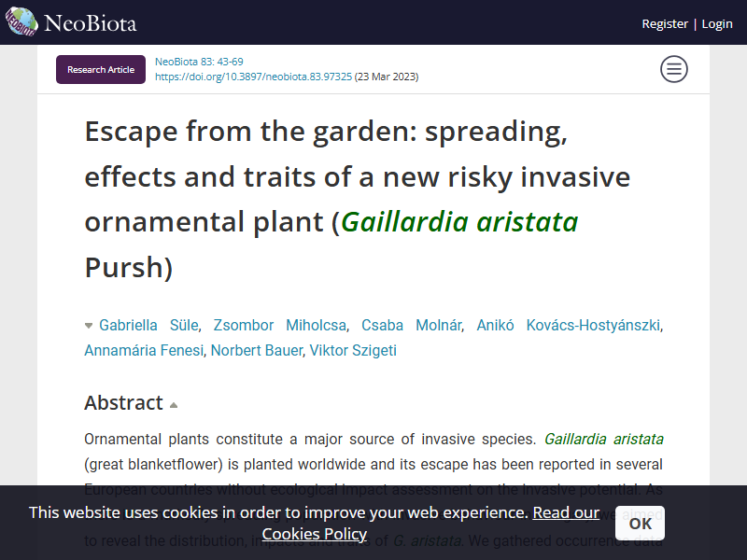The width and height of the screenshot is (747, 560).
Task: Click the NeoBiota 83: 43-69 citation link
Action: pos(199,62)
